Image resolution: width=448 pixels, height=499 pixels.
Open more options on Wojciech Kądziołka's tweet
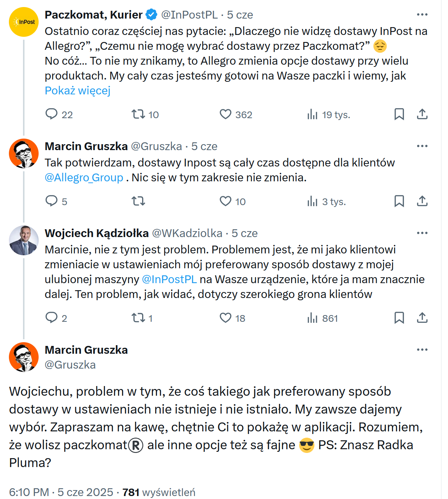coord(422,233)
